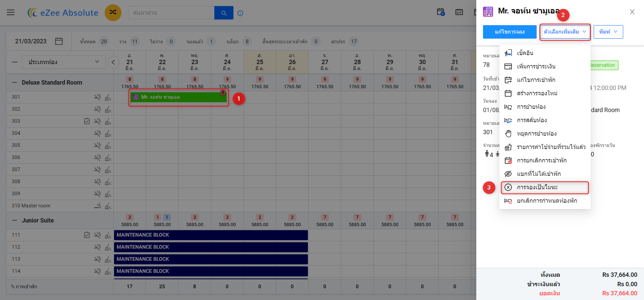Select เช็คอิน check-in menu option
Image resolution: width=644 pixels, height=300 pixels.
[x=545, y=53]
